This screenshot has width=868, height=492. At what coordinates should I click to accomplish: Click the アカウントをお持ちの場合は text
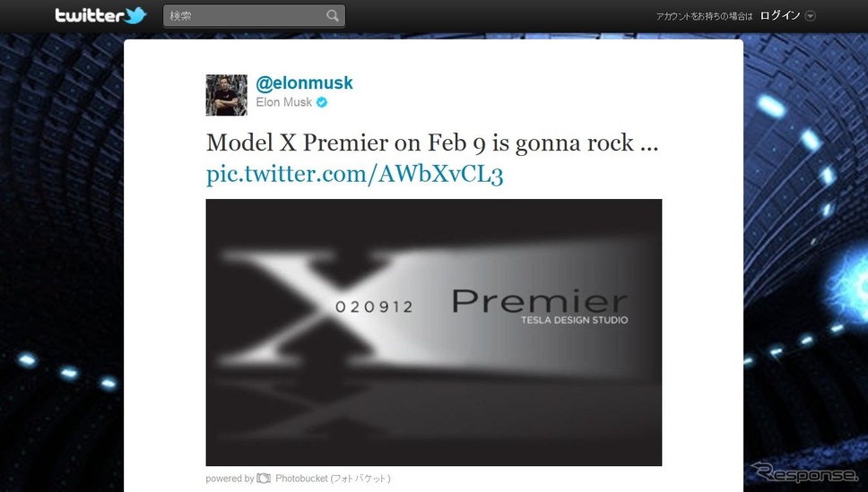(x=704, y=17)
